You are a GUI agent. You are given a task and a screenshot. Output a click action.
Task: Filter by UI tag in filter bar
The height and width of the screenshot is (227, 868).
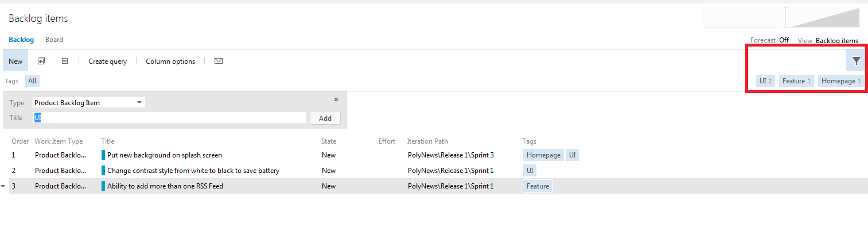tap(766, 81)
